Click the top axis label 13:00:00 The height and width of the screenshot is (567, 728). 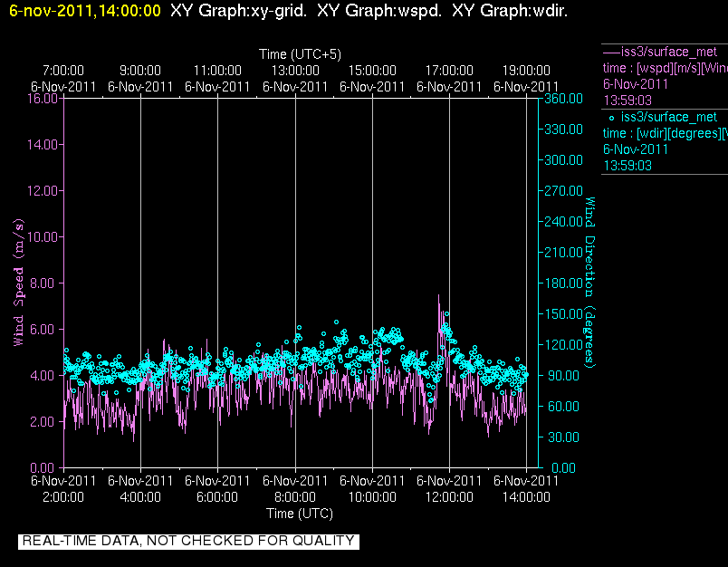[295, 71]
